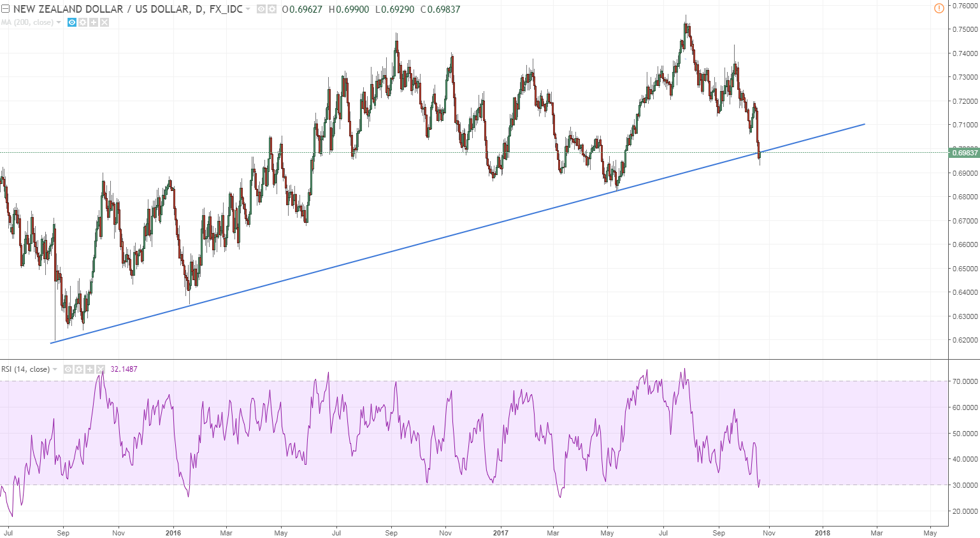Toggle the MA (200, close) visibility eye
Screen dimensions: 980x538
72,22
